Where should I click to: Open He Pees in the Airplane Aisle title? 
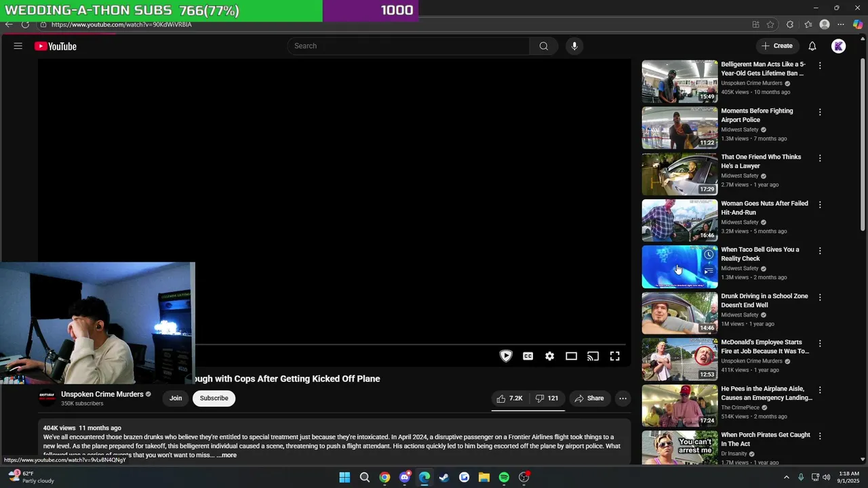766,393
